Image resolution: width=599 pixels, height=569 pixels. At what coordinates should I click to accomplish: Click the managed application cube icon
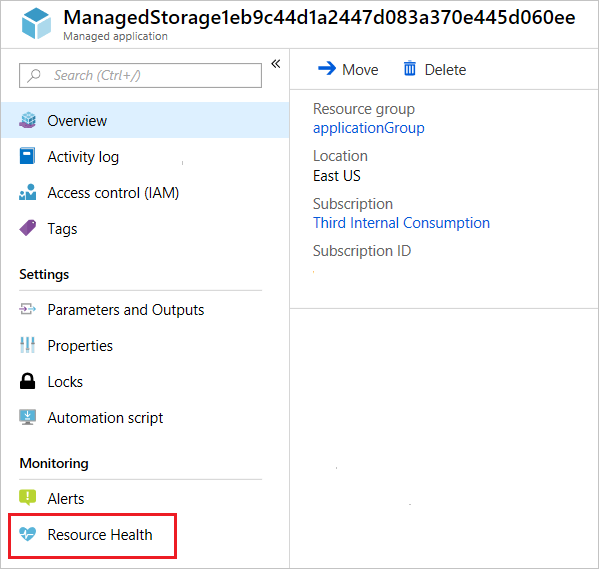coord(36,24)
